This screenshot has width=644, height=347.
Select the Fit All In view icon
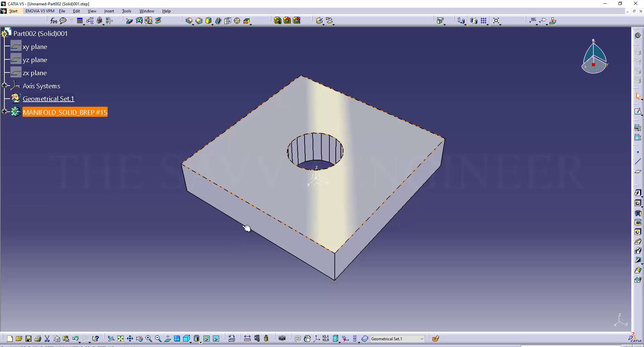[x=120, y=339]
